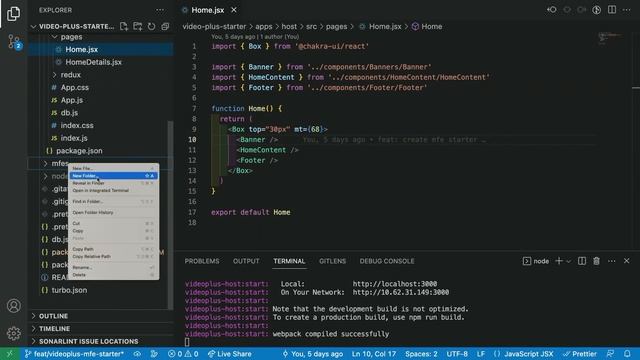Click the 'pages' breadcrumb segment
The image size is (640, 360).
[336, 27]
